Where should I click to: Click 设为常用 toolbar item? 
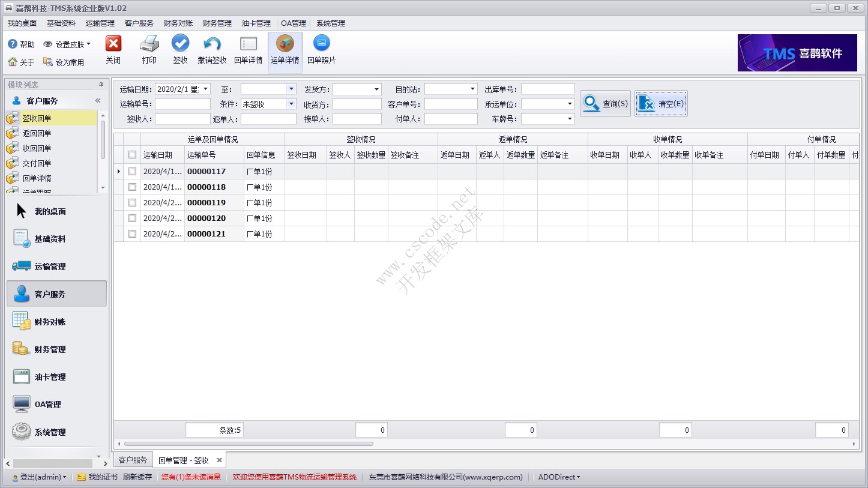tap(64, 62)
